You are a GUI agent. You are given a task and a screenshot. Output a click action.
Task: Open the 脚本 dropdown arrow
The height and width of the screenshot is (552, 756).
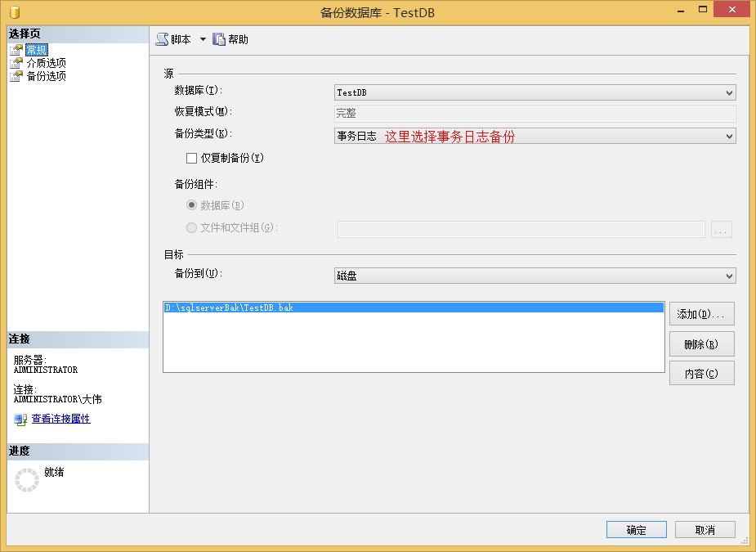203,39
